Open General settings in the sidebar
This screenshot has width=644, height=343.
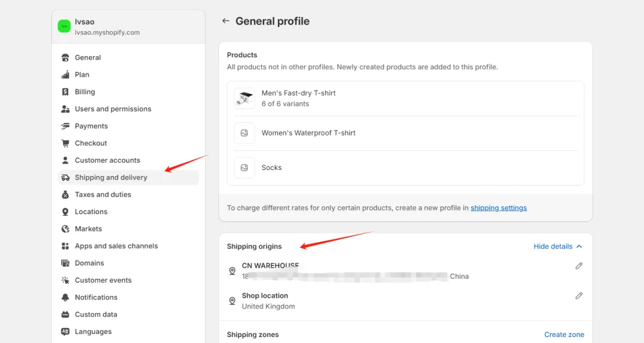coord(88,58)
